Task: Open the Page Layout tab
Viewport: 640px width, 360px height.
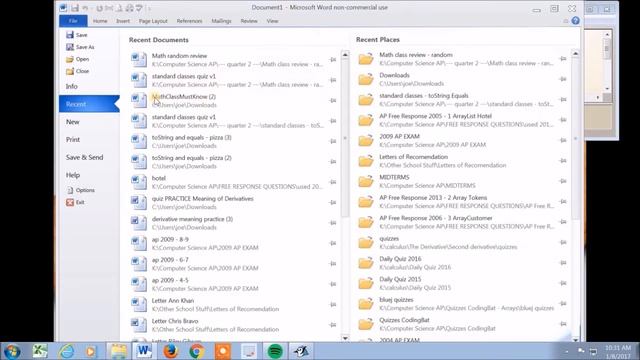Action: pyautogui.click(x=153, y=21)
